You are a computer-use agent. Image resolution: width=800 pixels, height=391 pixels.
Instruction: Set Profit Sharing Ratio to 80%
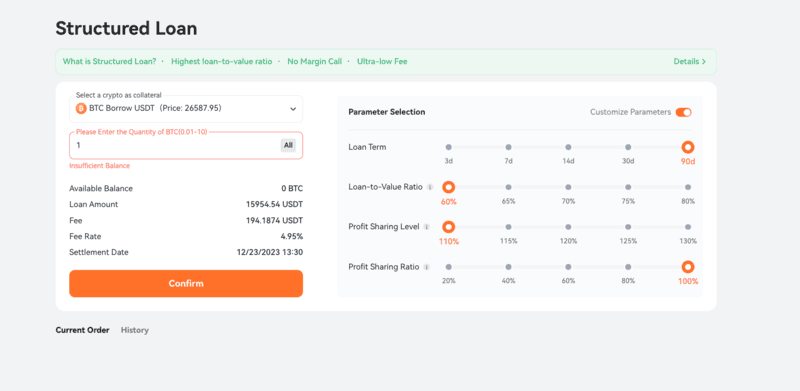(x=628, y=267)
